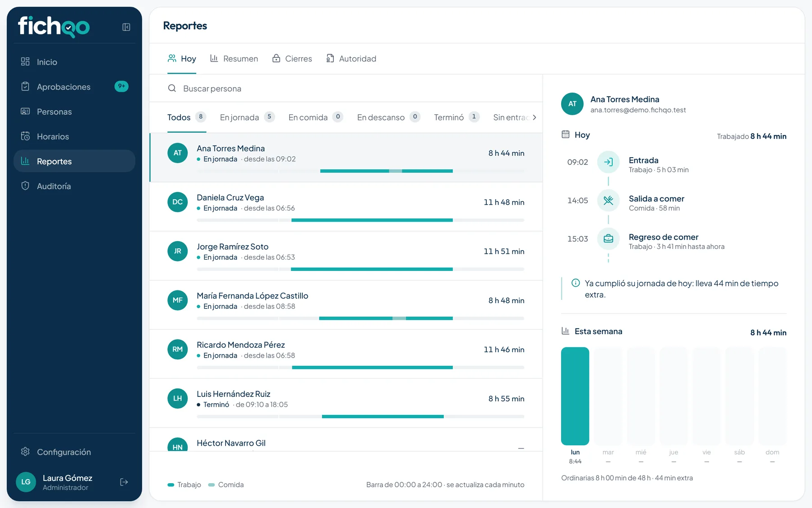Open the Cierres tab

[292, 59]
